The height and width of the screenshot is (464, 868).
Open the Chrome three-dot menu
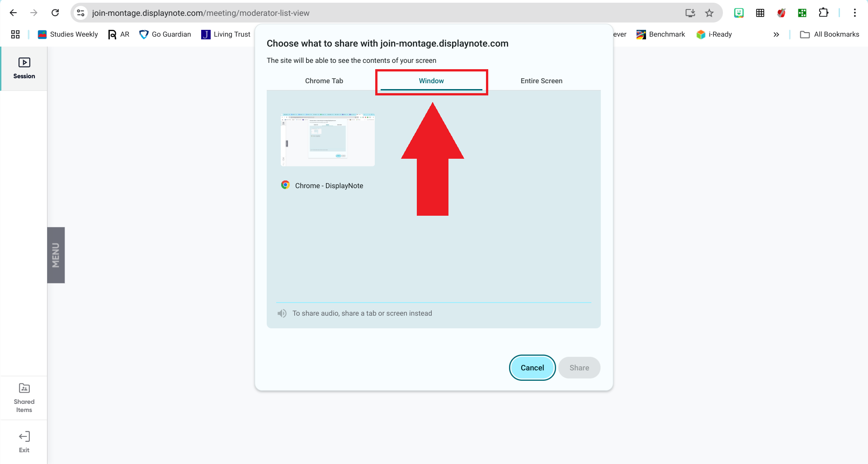854,13
